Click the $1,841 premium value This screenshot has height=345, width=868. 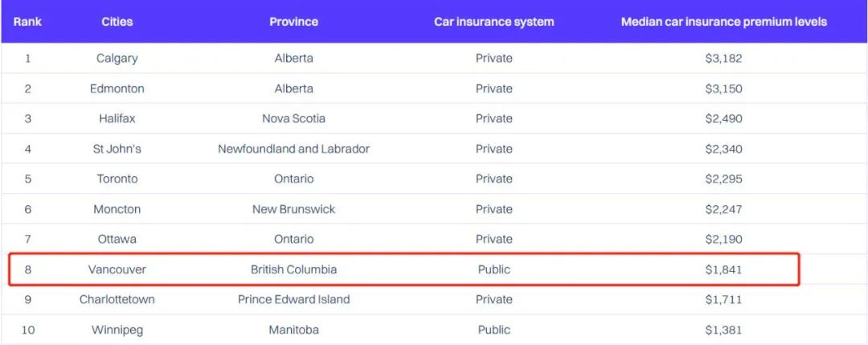(723, 269)
